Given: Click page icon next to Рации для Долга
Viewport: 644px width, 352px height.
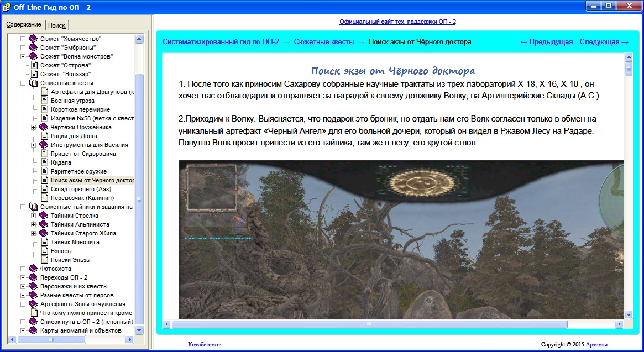Looking at the screenshot, I should click(45, 136).
